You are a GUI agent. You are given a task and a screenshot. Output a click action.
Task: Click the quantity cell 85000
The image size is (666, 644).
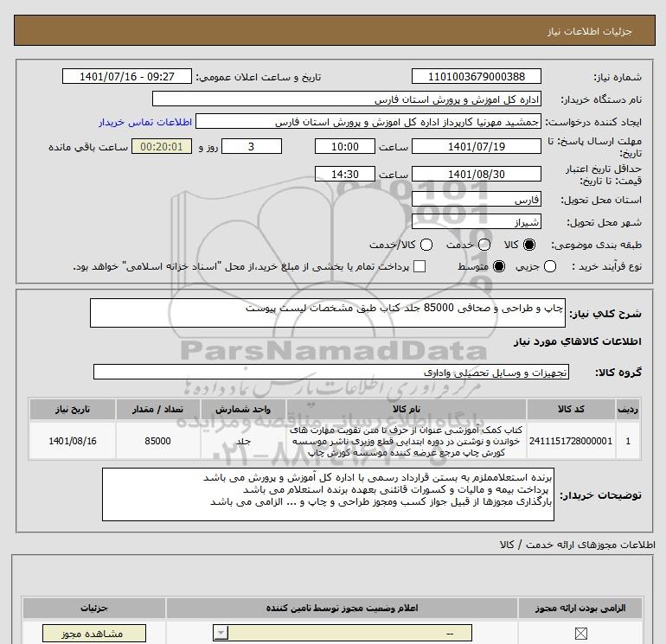click(x=157, y=441)
